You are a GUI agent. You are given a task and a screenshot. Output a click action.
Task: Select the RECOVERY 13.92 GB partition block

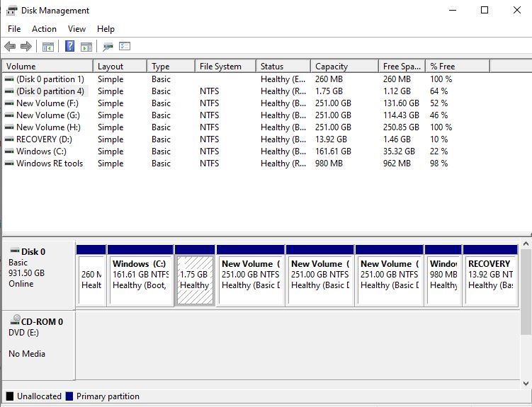490,275
